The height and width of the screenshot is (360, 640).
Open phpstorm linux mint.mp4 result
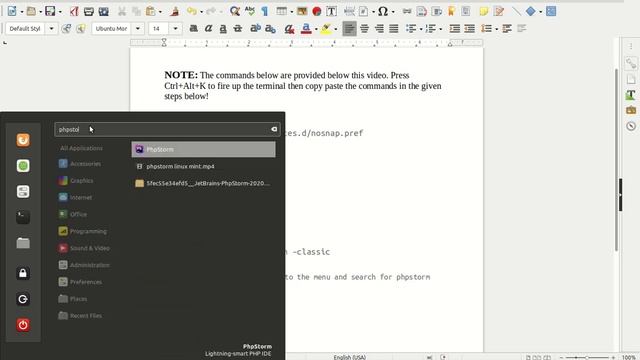point(203,167)
